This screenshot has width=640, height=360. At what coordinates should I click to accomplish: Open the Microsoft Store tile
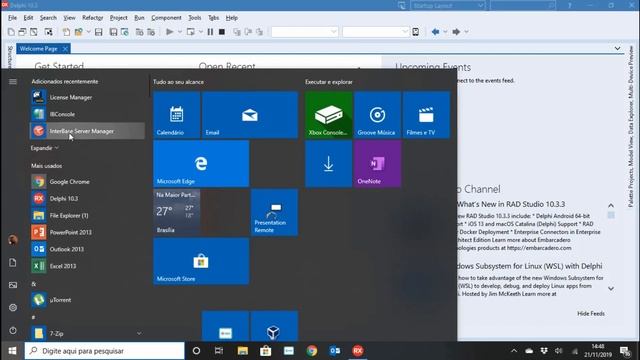click(x=201, y=261)
